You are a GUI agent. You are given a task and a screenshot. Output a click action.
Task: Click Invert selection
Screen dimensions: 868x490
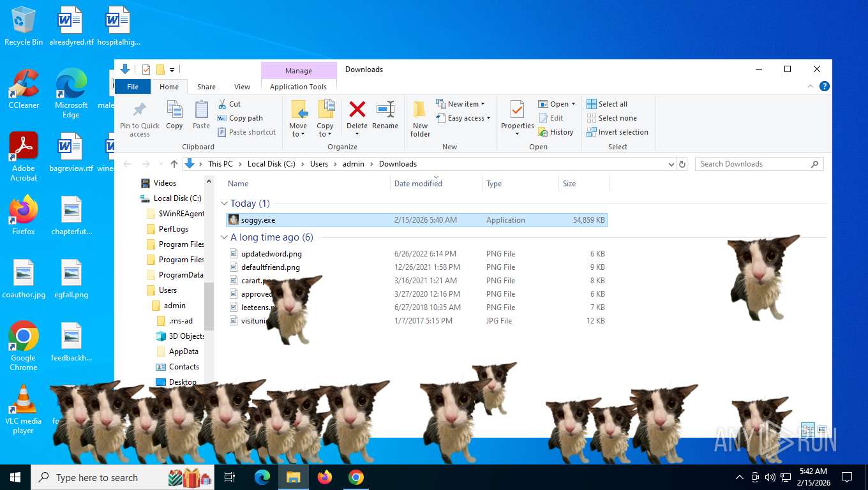tap(617, 132)
